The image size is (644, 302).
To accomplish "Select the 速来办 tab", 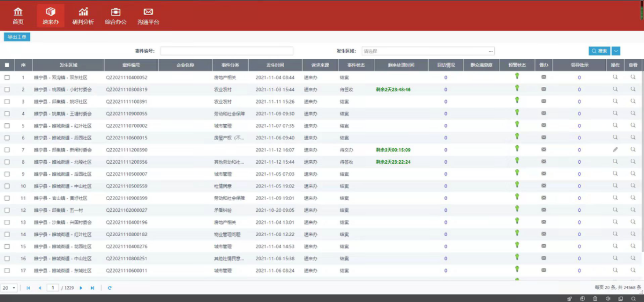I will [x=50, y=16].
